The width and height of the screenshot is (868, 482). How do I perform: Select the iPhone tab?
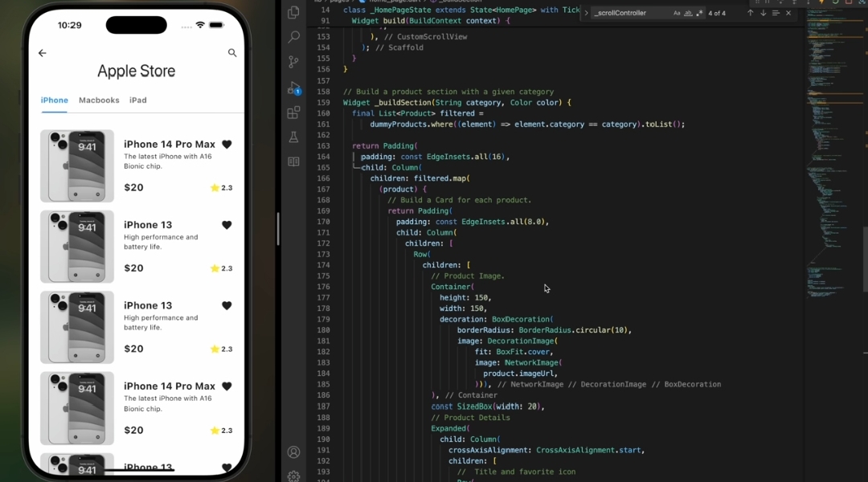pyautogui.click(x=55, y=100)
